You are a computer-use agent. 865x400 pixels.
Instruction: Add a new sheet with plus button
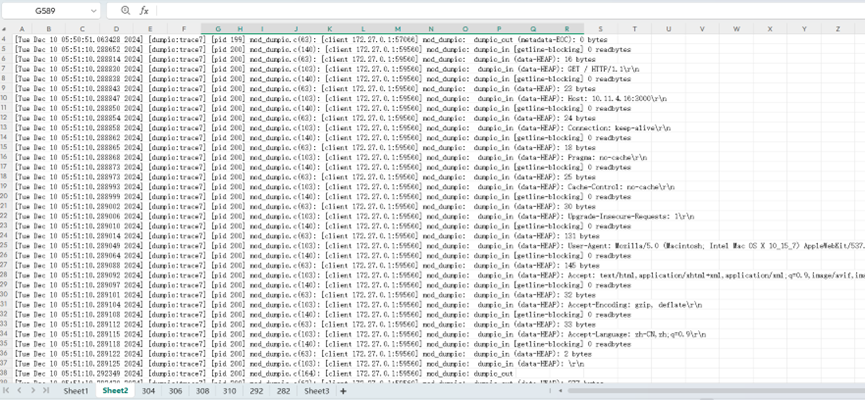tap(342, 392)
